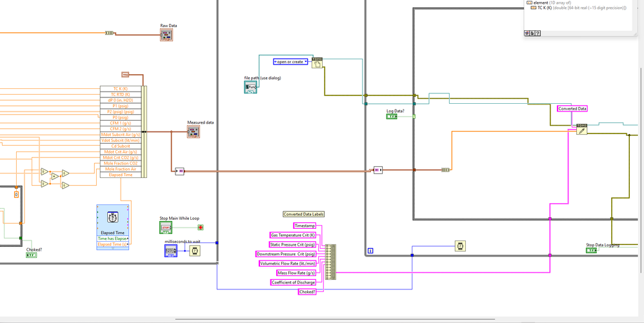Click the 'Static Pressure Crit (psig)' string constant
Viewport: 644px width, 323px height.
tap(292, 244)
